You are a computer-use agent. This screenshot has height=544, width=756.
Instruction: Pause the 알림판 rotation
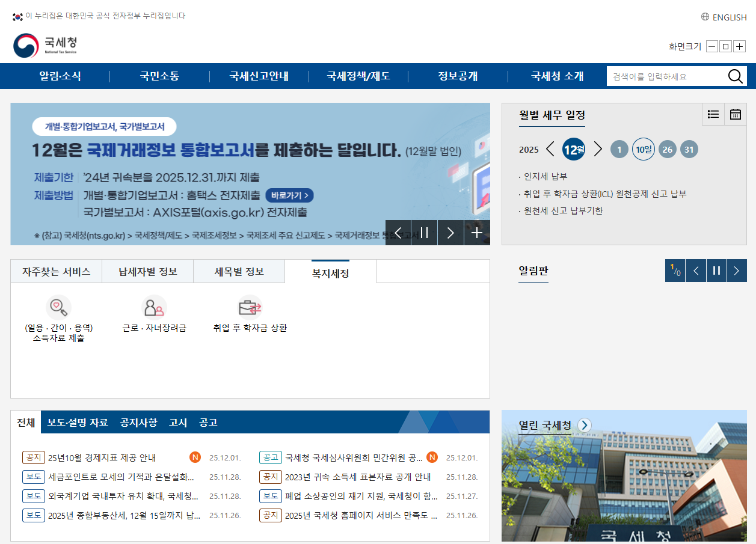click(x=716, y=270)
